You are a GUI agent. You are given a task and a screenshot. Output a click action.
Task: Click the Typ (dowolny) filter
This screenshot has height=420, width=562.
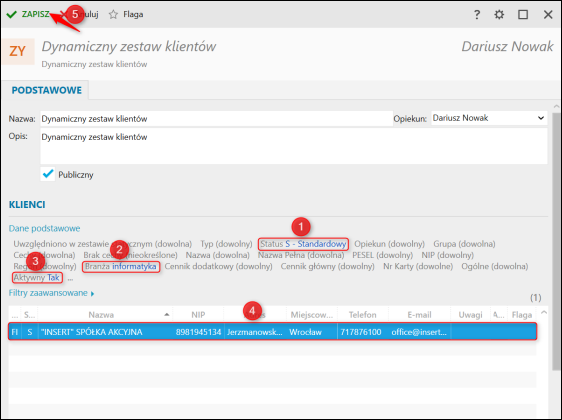(x=226, y=244)
